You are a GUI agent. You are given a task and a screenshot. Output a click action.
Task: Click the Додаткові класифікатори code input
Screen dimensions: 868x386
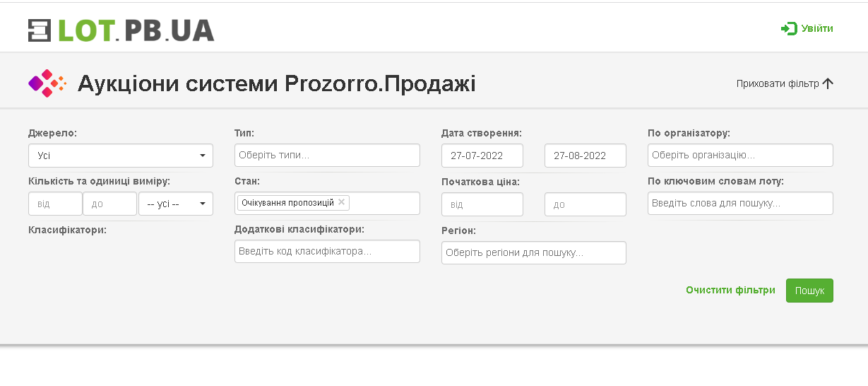[327, 251]
